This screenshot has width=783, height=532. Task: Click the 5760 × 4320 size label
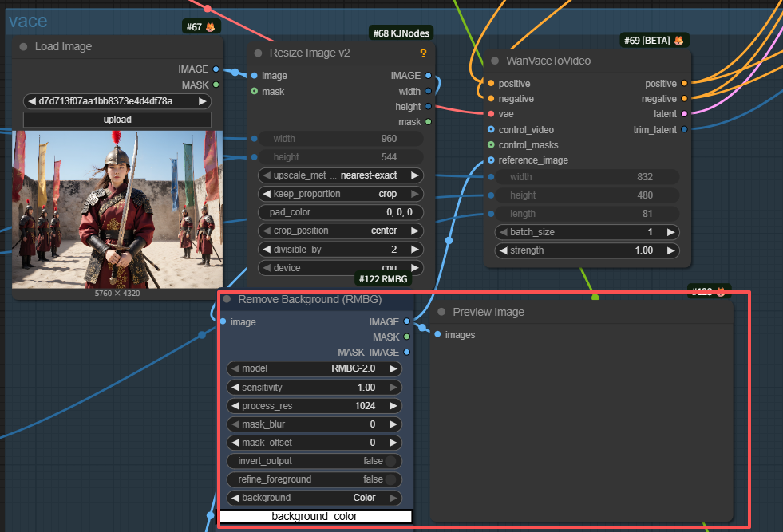coord(117,294)
